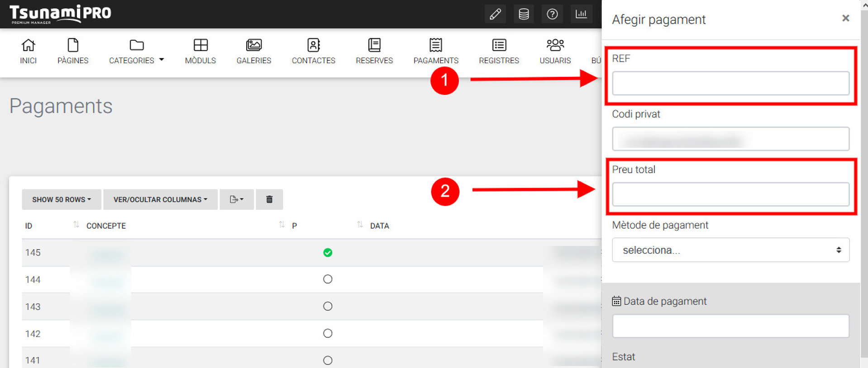Click Ver/Ocultar Columnas button
The image size is (868, 368).
(x=160, y=199)
